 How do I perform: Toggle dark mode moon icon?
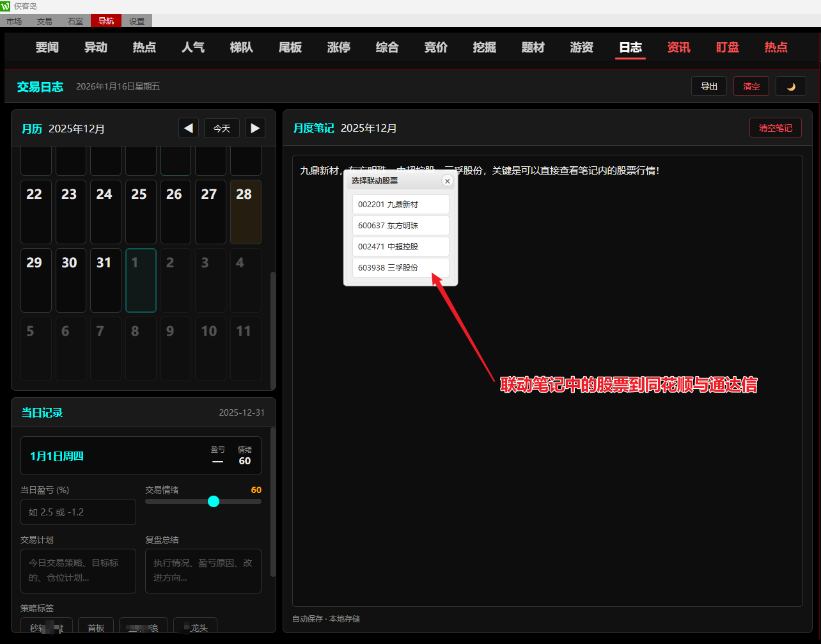click(x=791, y=86)
